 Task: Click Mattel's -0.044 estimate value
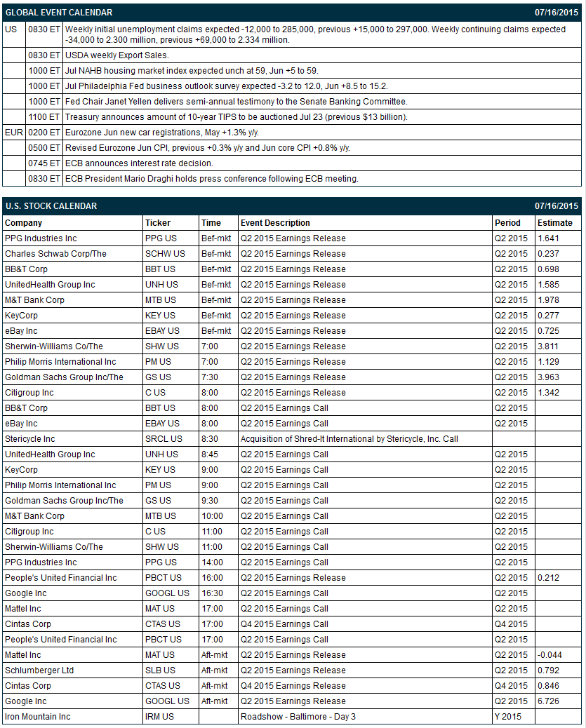(550, 654)
